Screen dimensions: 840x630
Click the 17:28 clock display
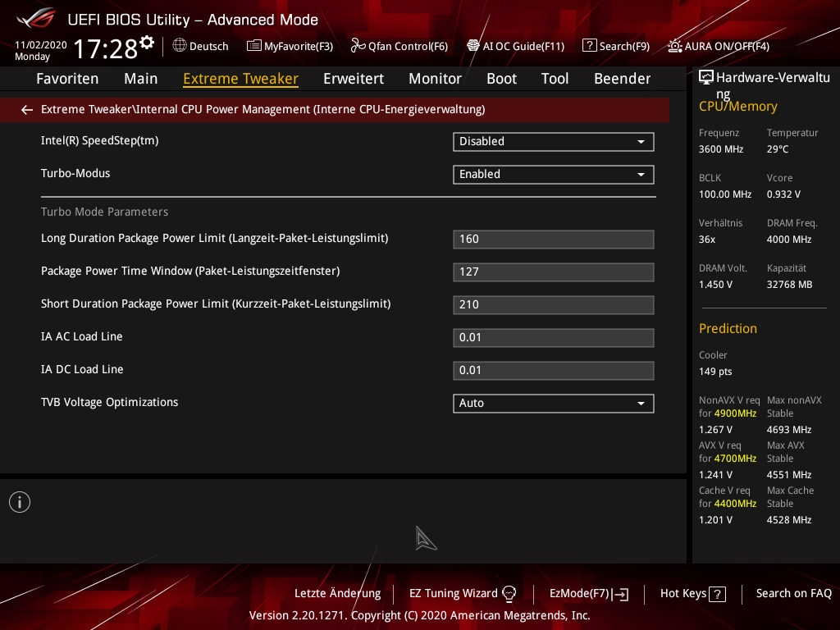click(106, 48)
